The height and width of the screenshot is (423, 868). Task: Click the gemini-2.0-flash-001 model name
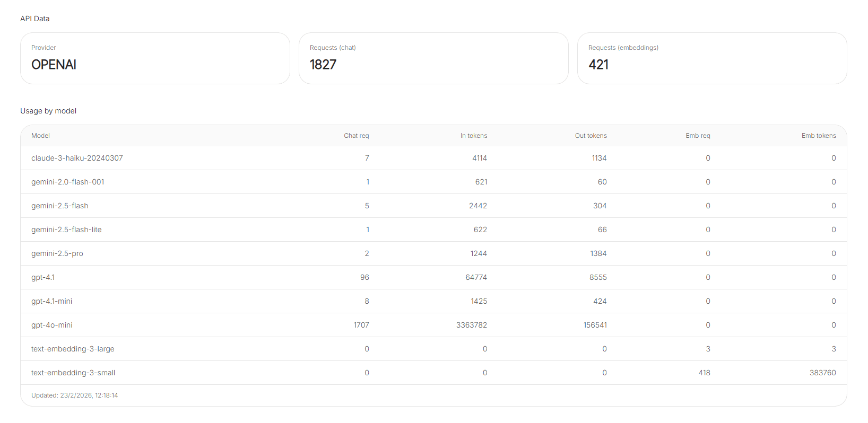click(68, 182)
